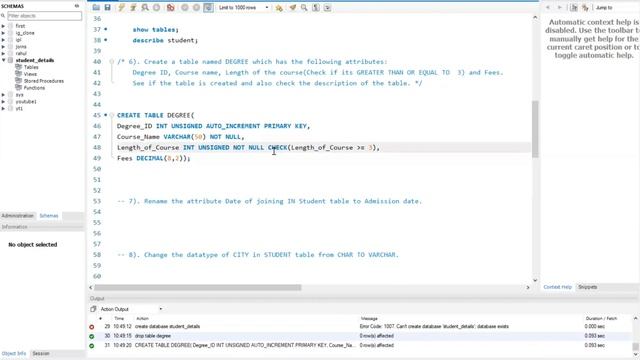Toggle auto-commit mode button
The image size is (640, 360).
[208, 8]
